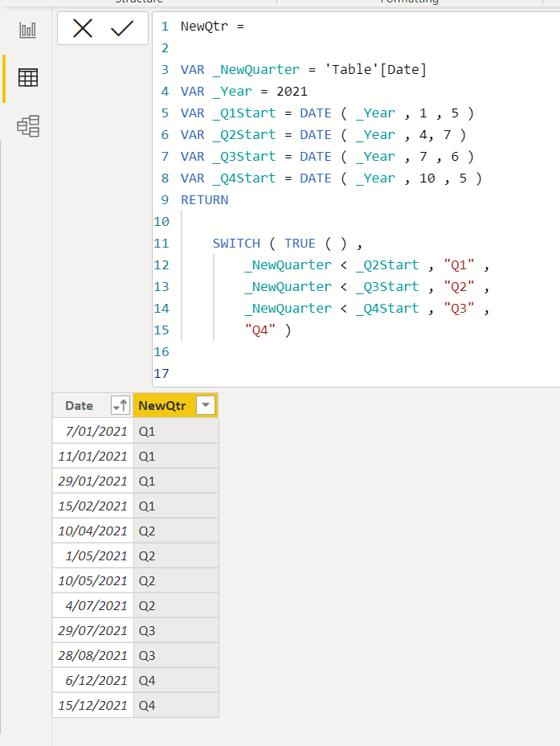The image size is (560, 746).
Task: Click the 29/01/2021 date cell
Action: [x=93, y=481]
